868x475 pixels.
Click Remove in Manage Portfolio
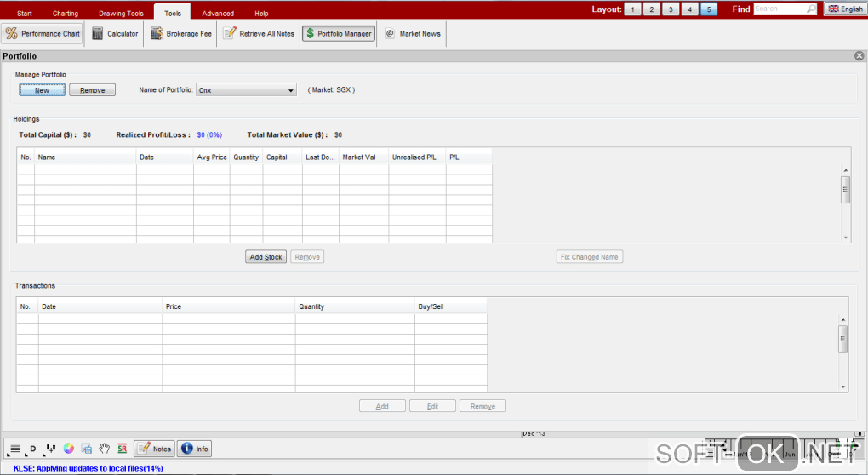[93, 90]
